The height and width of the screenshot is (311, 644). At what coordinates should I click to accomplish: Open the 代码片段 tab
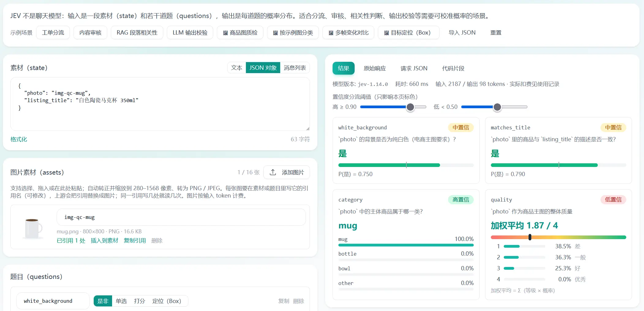point(453,68)
